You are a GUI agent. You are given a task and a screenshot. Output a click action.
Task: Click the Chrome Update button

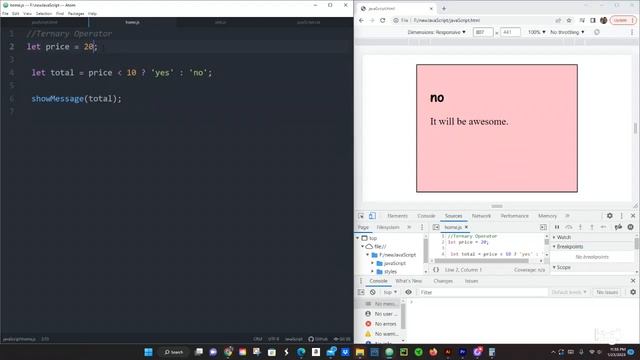622,20
